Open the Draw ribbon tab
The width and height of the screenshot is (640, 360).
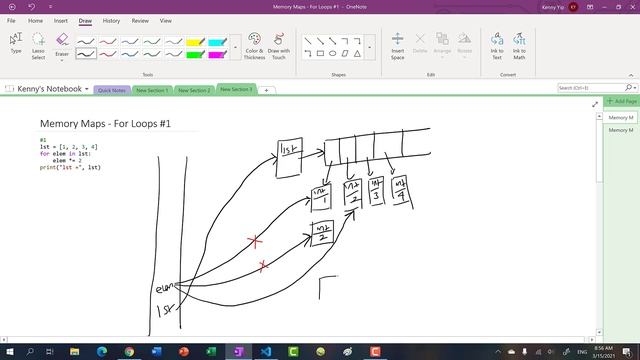click(x=85, y=21)
